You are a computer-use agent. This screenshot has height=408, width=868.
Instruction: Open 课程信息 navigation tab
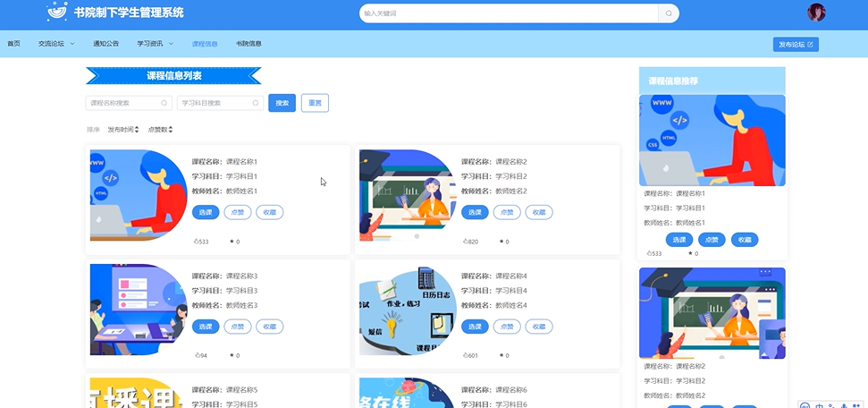coord(205,44)
